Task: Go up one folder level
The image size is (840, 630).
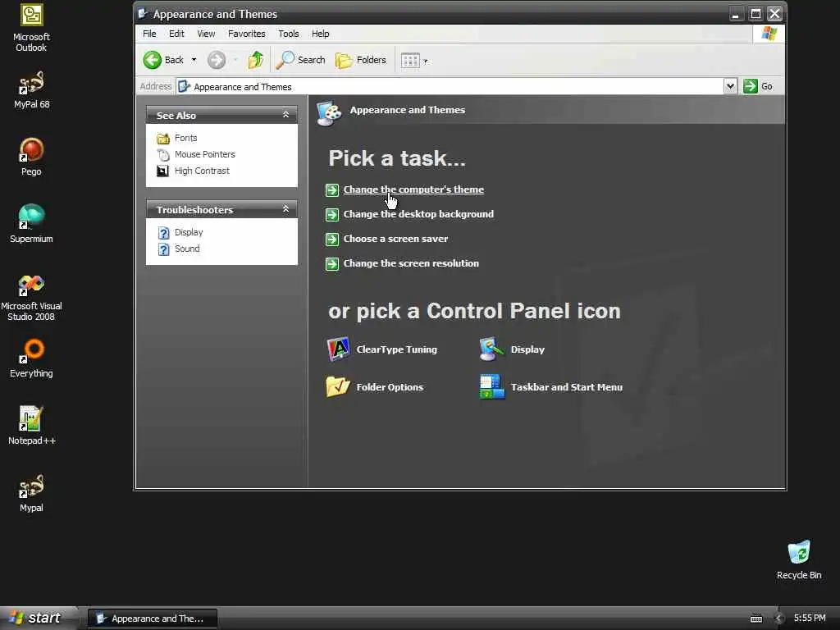Action: point(256,60)
